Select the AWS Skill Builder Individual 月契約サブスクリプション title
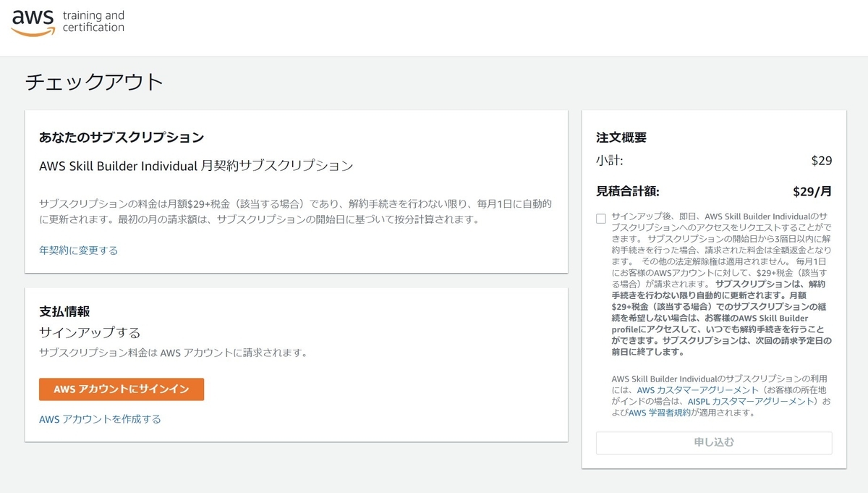Screen dimensions: 868x493 (196, 166)
